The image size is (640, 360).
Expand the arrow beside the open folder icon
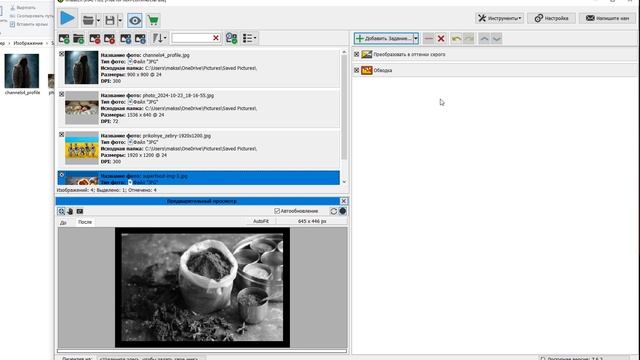(98, 20)
